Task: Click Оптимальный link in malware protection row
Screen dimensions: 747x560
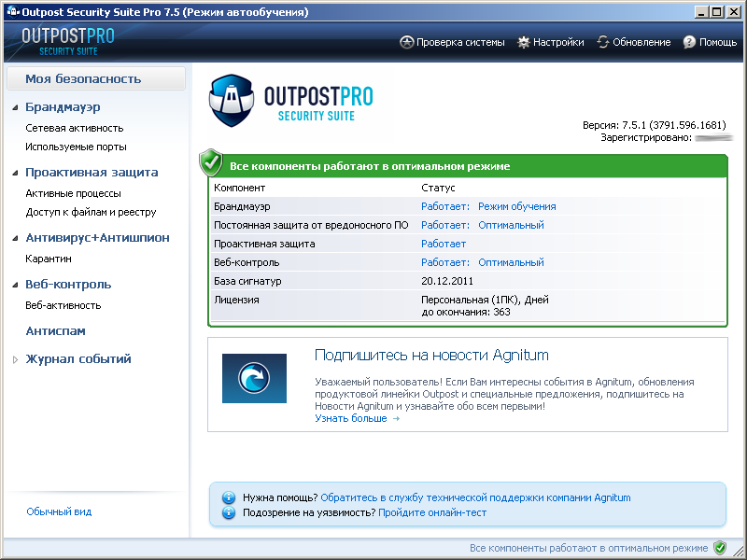Action: click(x=511, y=225)
